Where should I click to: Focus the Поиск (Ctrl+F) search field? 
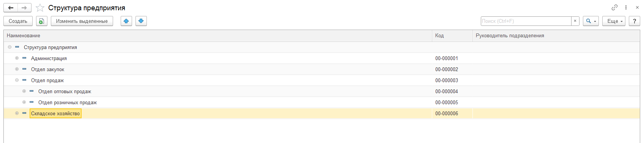point(526,21)
